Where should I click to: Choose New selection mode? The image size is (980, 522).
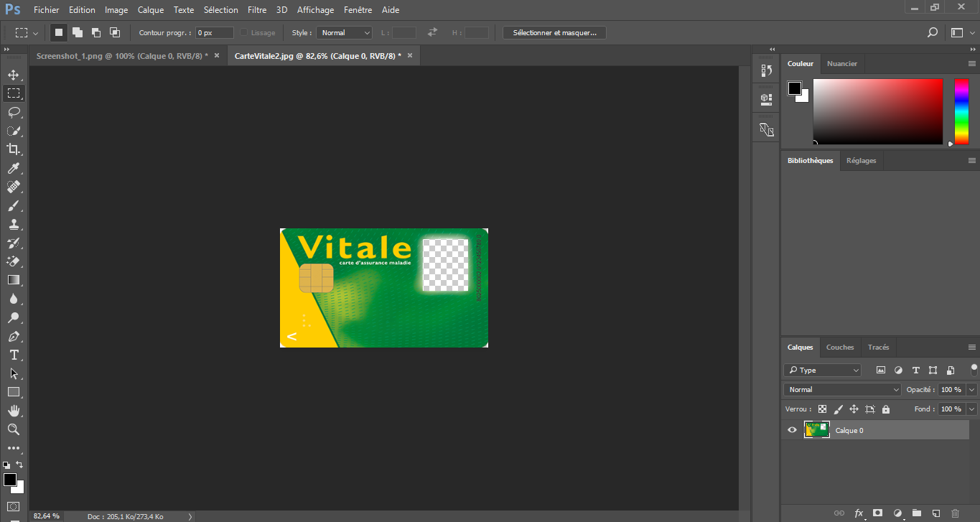tap(59, 32)
